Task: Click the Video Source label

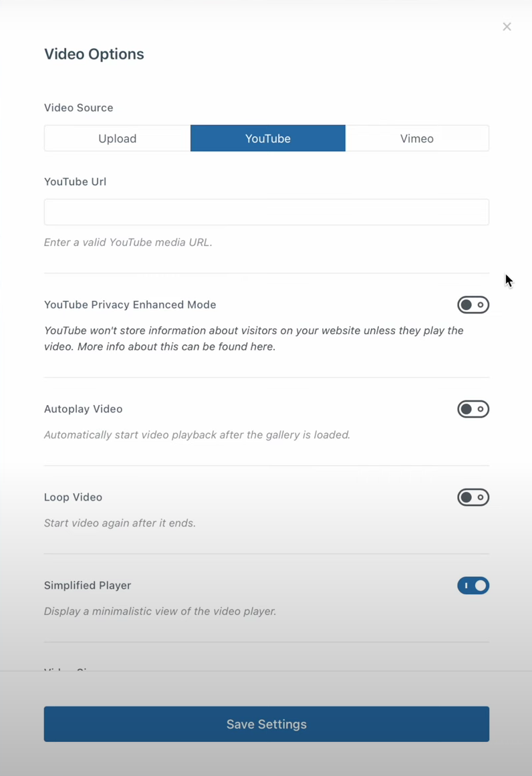Action: pyautogui.click(x=79, y=108)
